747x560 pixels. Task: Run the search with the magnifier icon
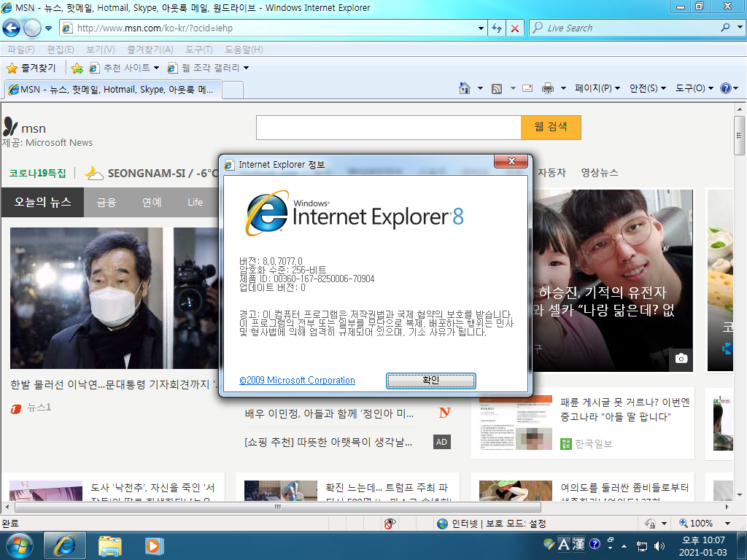[725, 28]
